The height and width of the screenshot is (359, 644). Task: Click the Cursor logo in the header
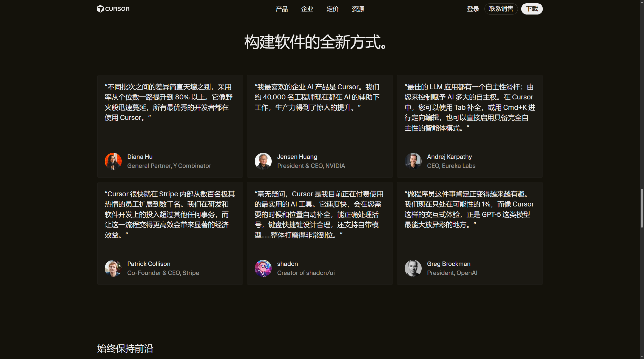click(x=113, y=9)
